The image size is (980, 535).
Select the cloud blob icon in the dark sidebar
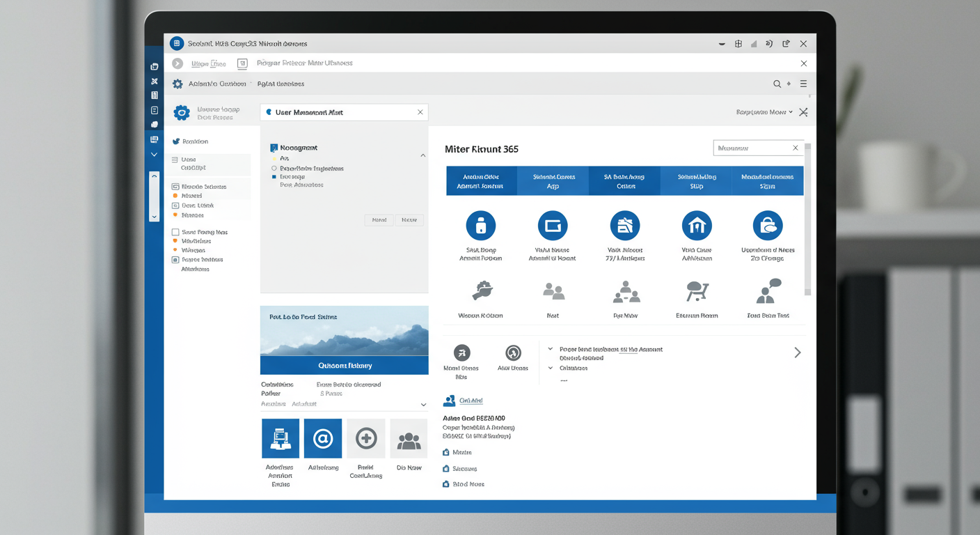click(x=155, y=125)
